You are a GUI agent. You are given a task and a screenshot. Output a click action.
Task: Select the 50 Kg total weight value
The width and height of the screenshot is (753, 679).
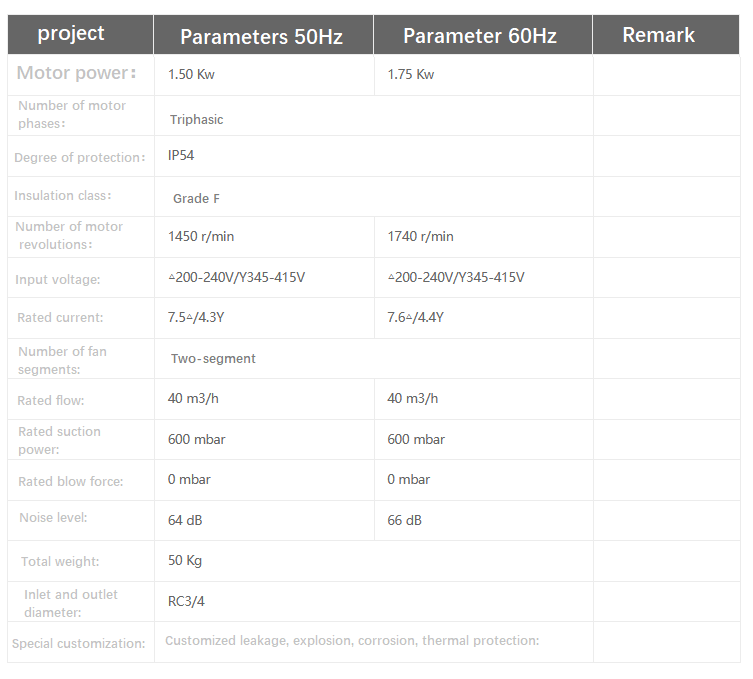pyautogui.click(x=185, y=561)
